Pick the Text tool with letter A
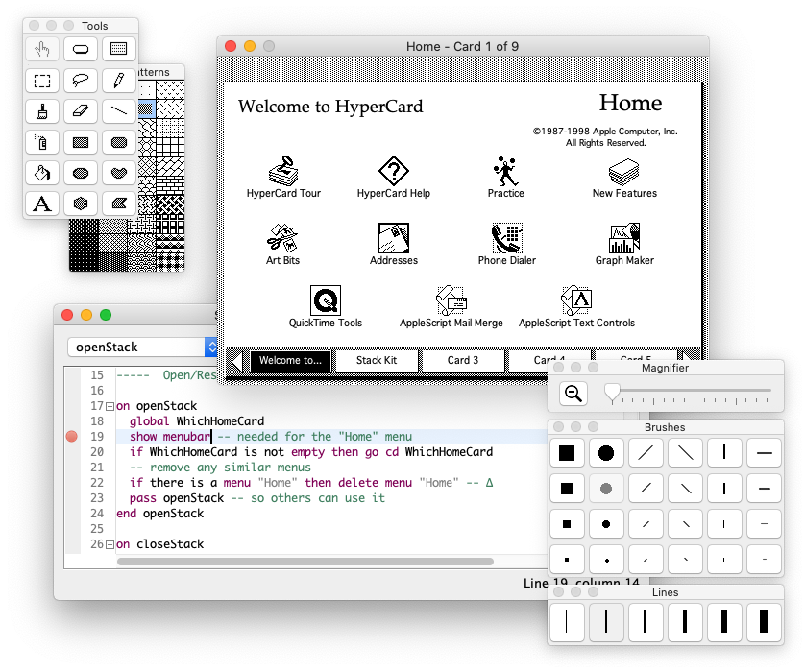The height and width of the screenshot is (672, 805). [x=42, y=204]
